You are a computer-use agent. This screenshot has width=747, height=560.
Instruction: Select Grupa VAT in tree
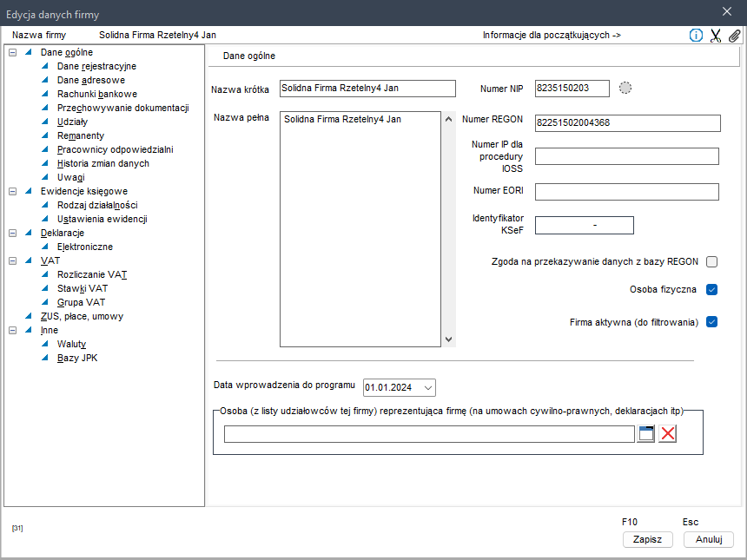pos(81,302)
